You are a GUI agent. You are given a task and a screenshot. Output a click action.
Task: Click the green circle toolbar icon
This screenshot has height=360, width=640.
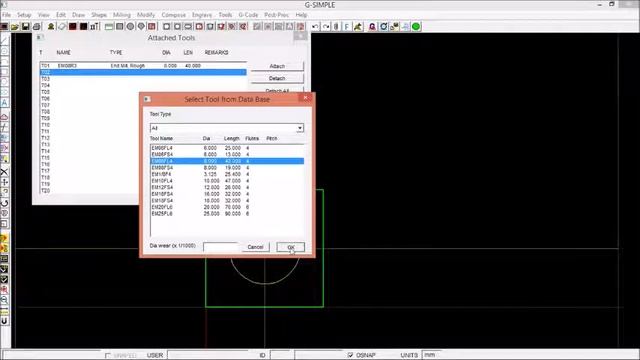pyautogui.click(x=416, y=27)
